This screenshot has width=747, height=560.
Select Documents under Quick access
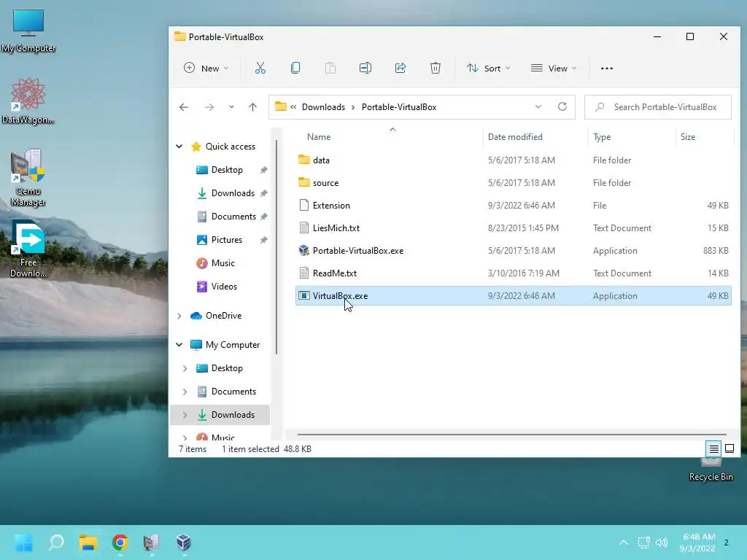(x=233, y=217)
